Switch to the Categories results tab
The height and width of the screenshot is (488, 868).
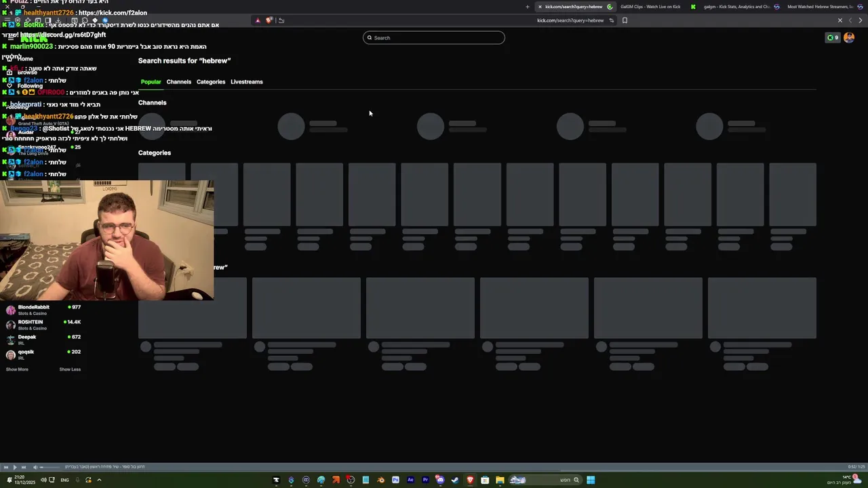point(211,82)
